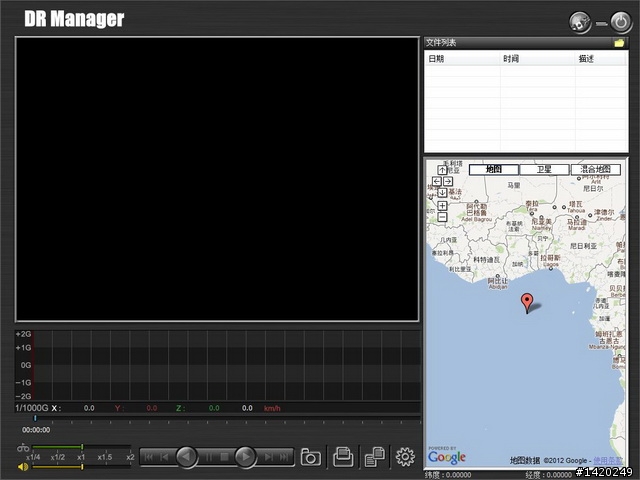Pan the map up with the up arrow
640x480 pixels.
[442, 170]
